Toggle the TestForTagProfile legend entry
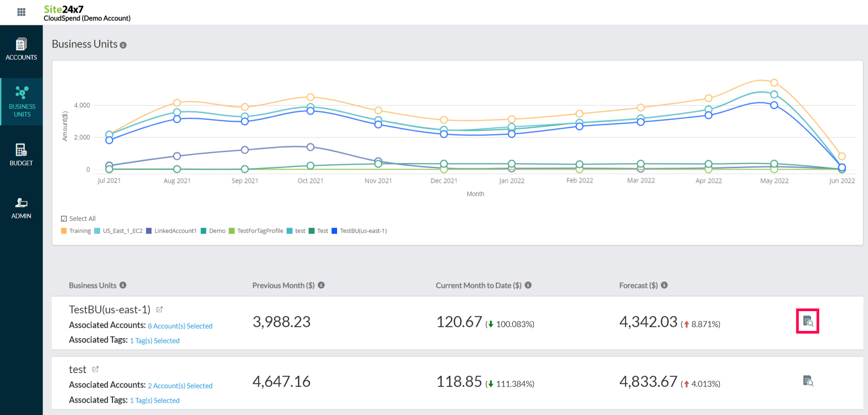 tap(260, 231)
